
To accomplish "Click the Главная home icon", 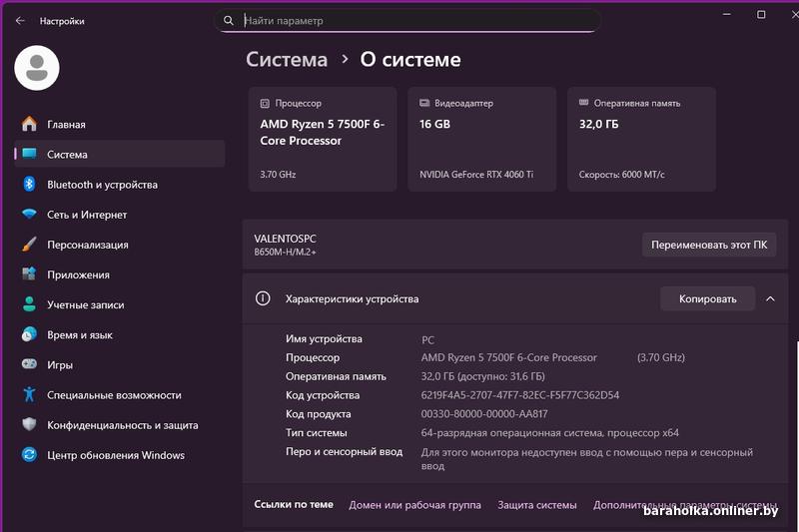I will 29,124.
